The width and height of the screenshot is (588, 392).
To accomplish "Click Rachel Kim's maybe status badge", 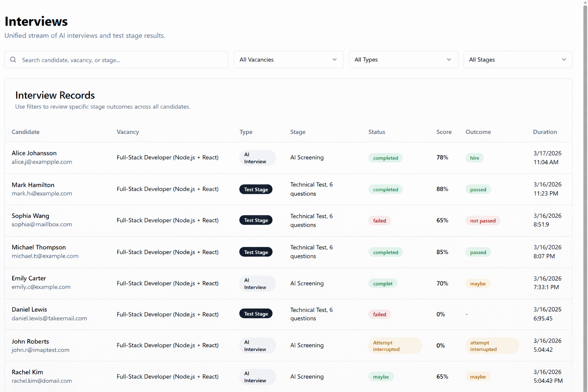I will coord(381,377).
